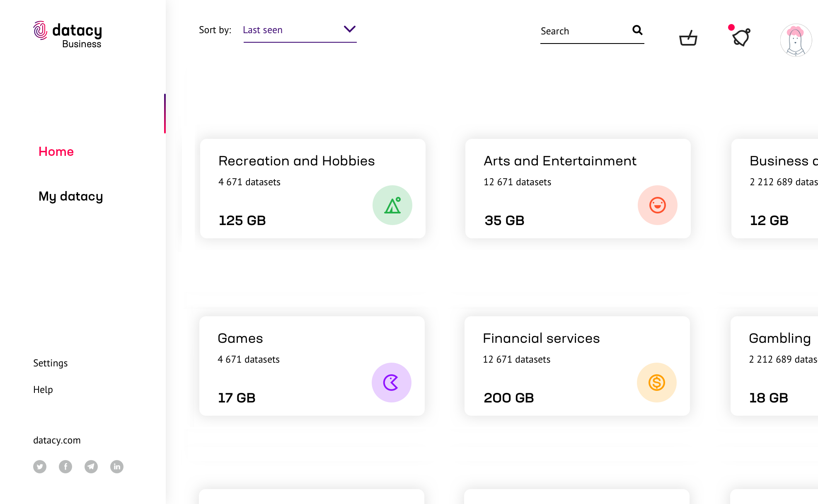Open the Help link
Screen dimensions: 818x504
[43, 390]
